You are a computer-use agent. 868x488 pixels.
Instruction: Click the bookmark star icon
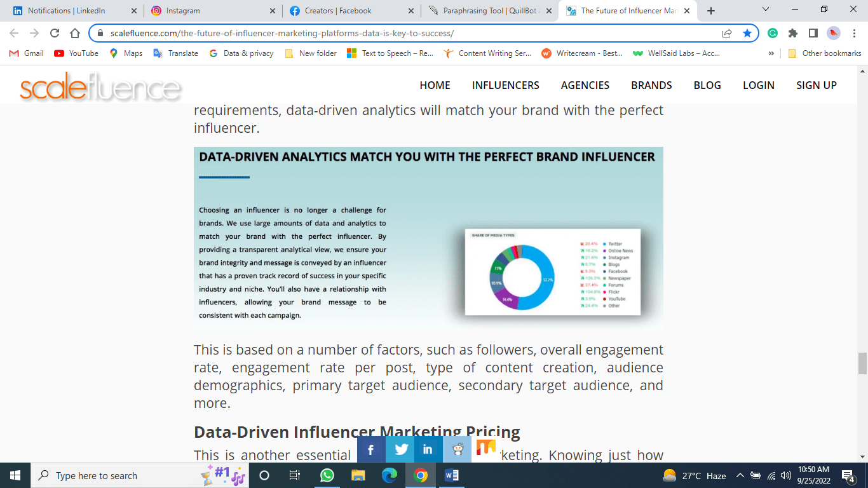747,33
